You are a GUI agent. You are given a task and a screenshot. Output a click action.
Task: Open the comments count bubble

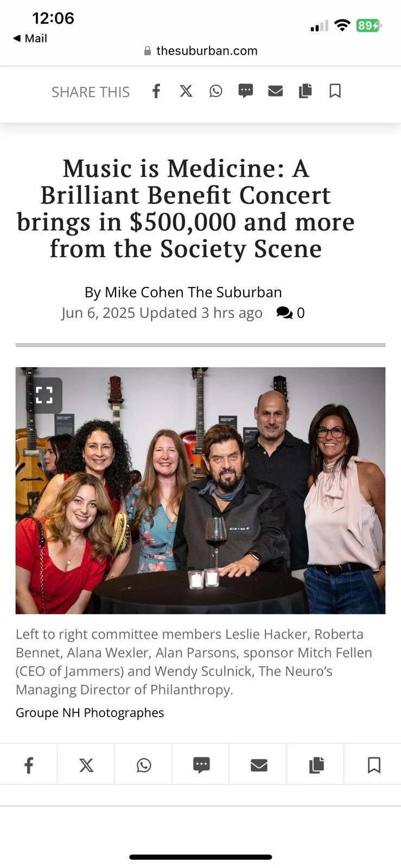pyautogui.click(x=290, y=313)
